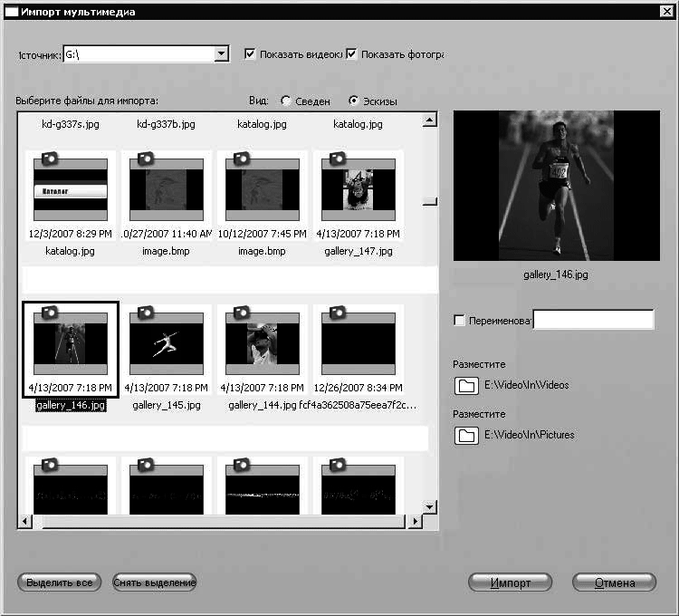Click the rename text input field
Viewport: 679px width, 616px height.
click(593, 320)
